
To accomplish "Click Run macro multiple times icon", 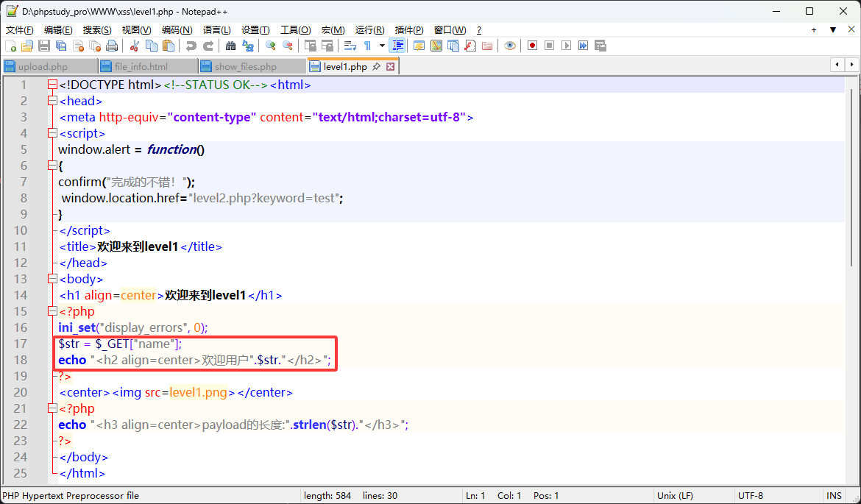I will [x=583, y=46].
